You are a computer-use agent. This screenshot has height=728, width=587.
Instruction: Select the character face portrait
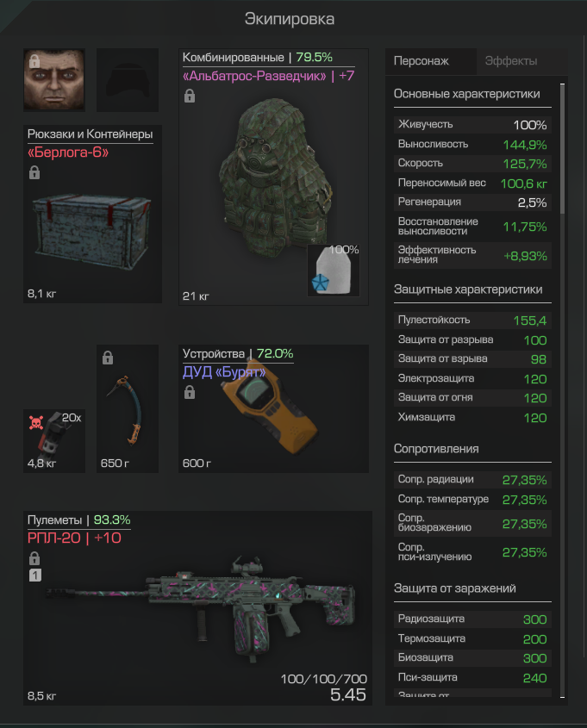54,80
